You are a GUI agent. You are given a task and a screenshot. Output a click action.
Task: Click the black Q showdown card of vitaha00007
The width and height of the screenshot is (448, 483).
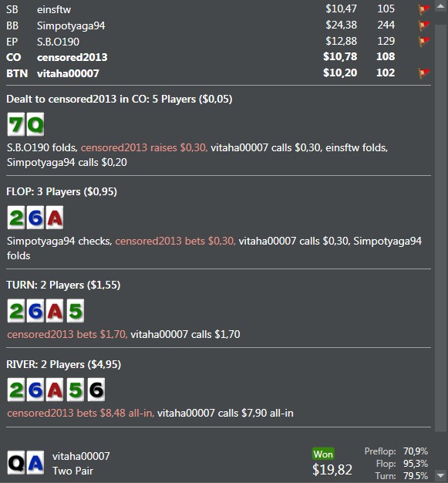16,463
